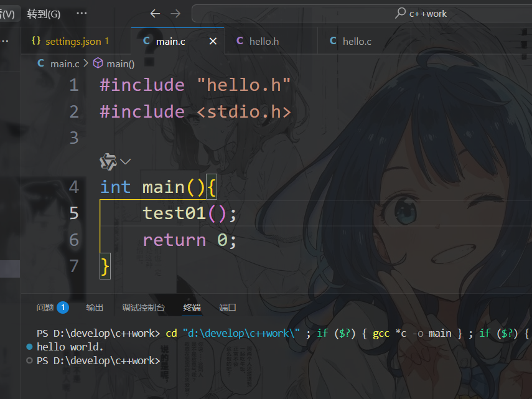Expand the chevron beside the AI assistant icon
The height and width of the screenshot is (399, 532).
pyautogui.click(x=126, y=161)
